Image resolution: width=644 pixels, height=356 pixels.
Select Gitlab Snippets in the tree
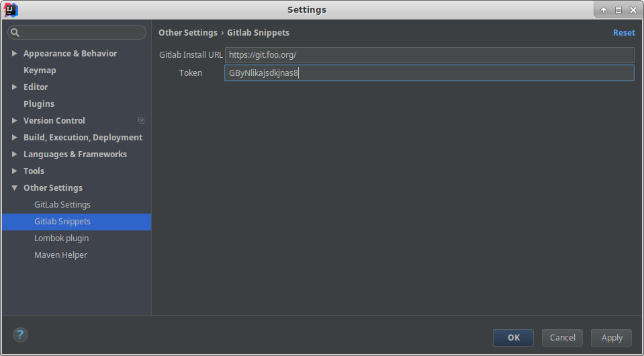click(77, 221)
